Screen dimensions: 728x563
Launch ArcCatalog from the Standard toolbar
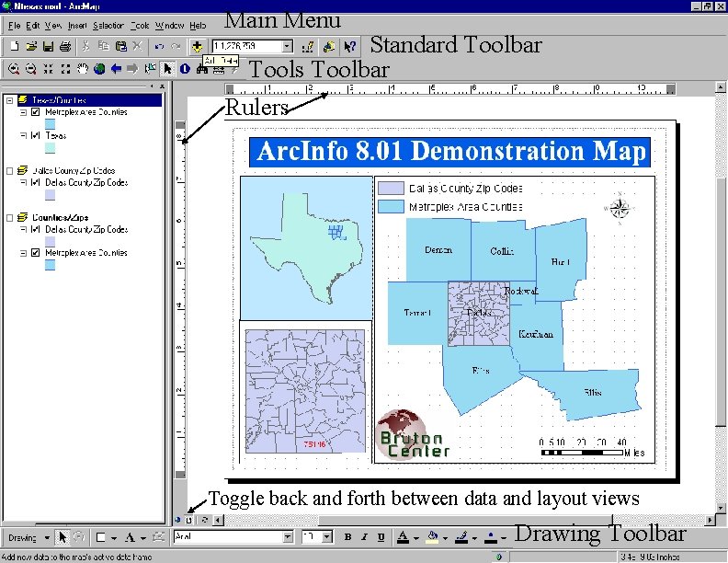[329, 46]
